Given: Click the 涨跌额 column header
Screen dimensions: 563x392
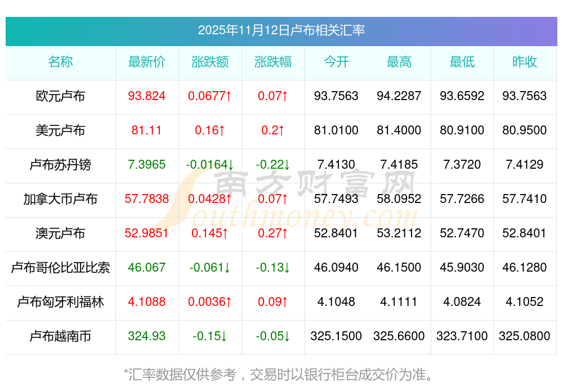Looking at the screenshot, I should [210, 62].
